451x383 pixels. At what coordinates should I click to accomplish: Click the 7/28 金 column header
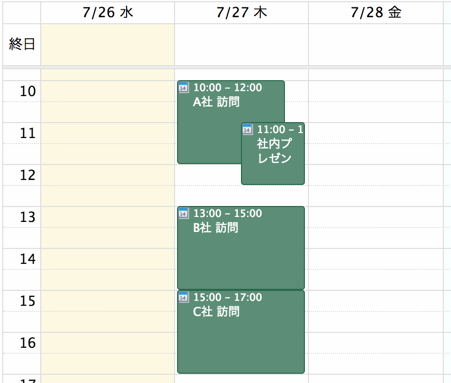[x=376, y=12]
